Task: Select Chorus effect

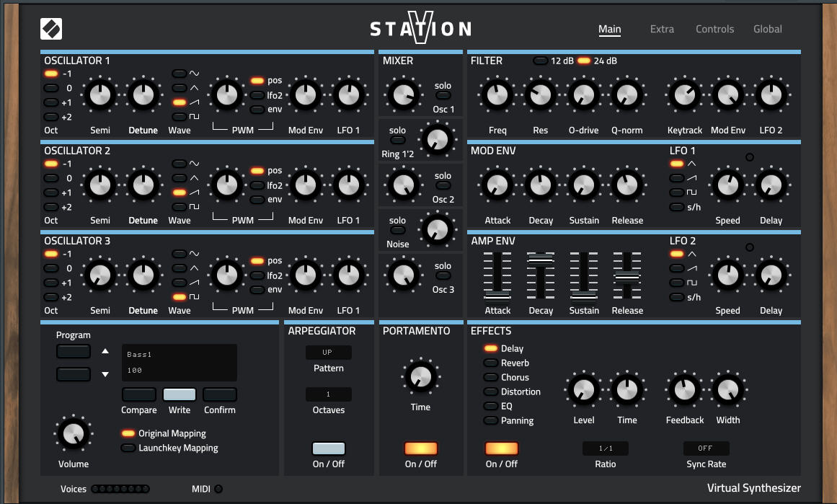Action: 490,378
